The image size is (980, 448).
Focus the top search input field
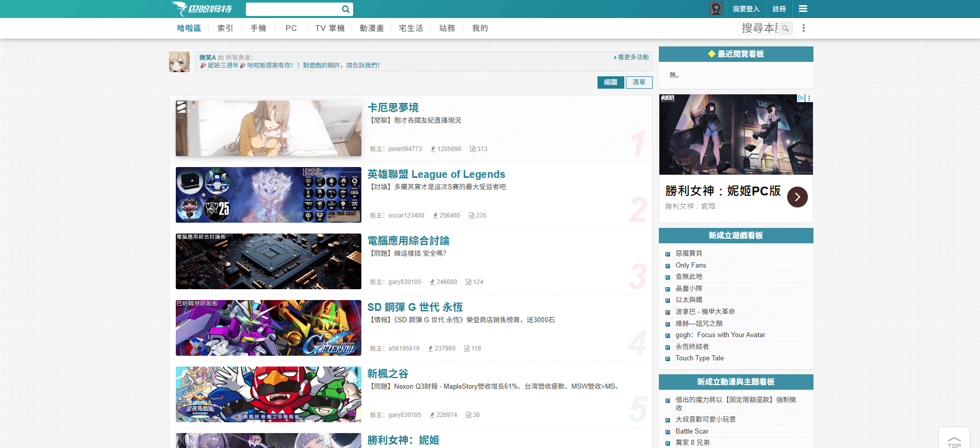pos(293,9)
